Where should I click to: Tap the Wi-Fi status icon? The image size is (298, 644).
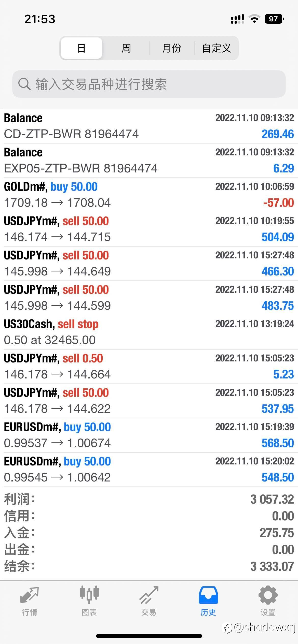click(x=254, y=19)
